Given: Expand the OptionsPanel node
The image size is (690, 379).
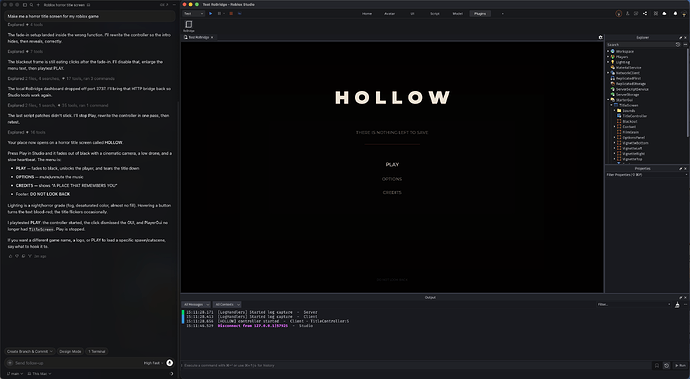Looking at the screenshot, I should point(614,137).
